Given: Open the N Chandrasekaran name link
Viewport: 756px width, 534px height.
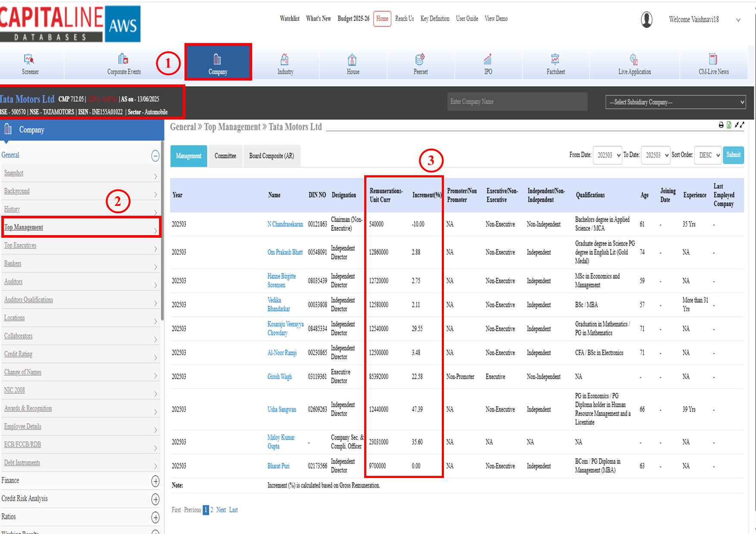Looking at the screenshot, I should pos(285,224).
